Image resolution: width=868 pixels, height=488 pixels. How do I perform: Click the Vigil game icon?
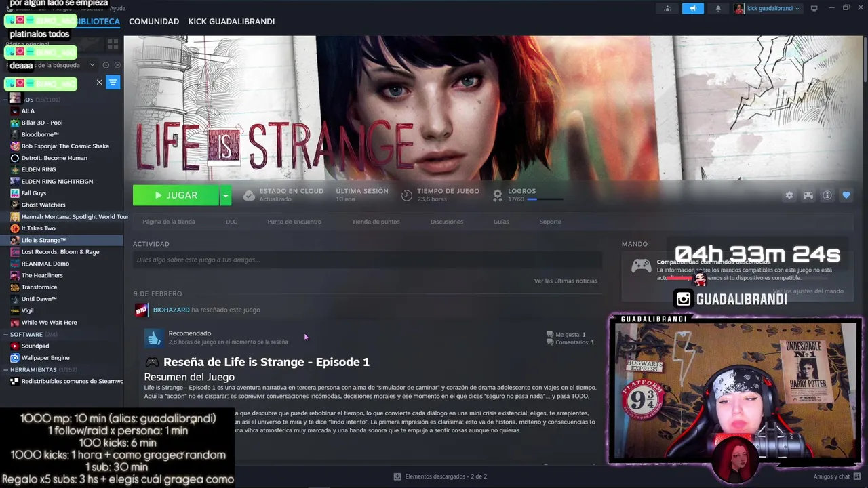coord(15,310)
